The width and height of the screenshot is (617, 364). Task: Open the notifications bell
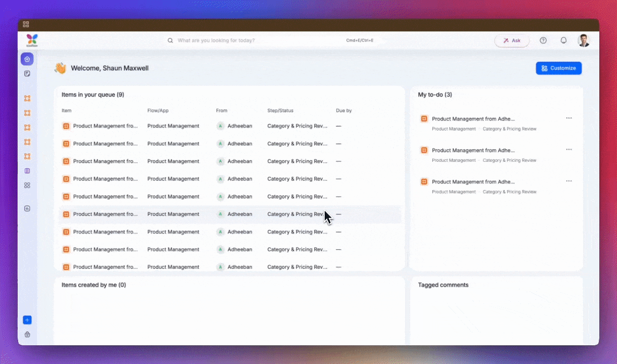pyautogui.click(x=563, y=40)
